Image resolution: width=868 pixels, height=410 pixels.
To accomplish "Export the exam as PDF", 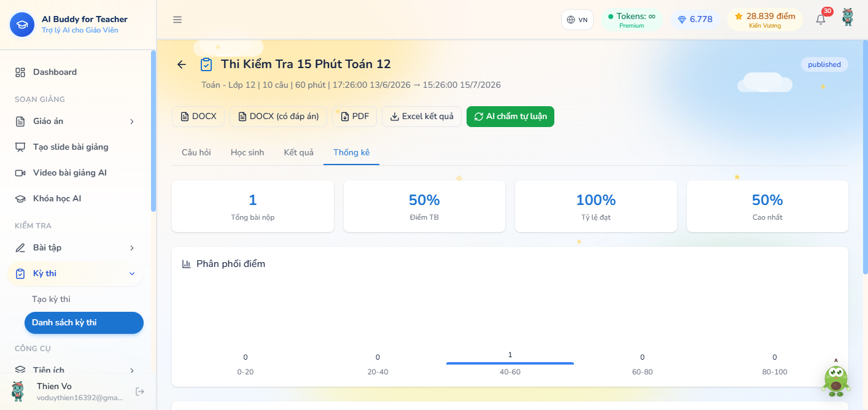I will (x=354, y=117).
